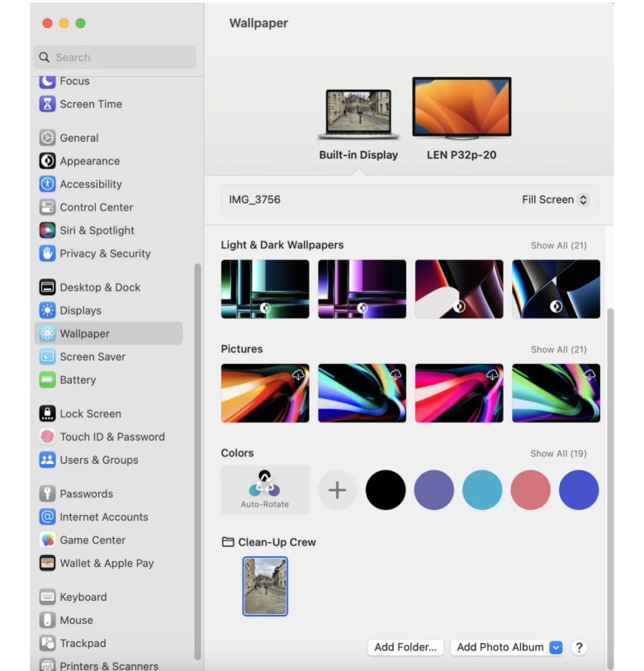The height and width of the screenshot is (671, 644).
Task: Show all Light & Dark Wallpapers
Action: point(558,245)
